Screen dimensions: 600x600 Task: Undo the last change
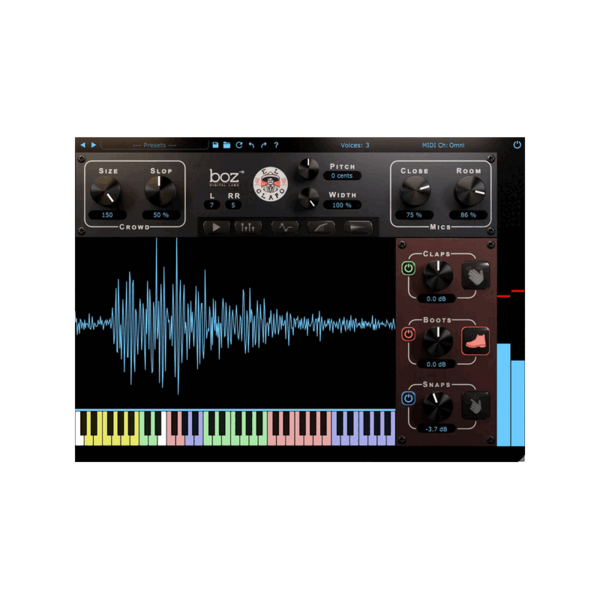click(x=251, y=145)
